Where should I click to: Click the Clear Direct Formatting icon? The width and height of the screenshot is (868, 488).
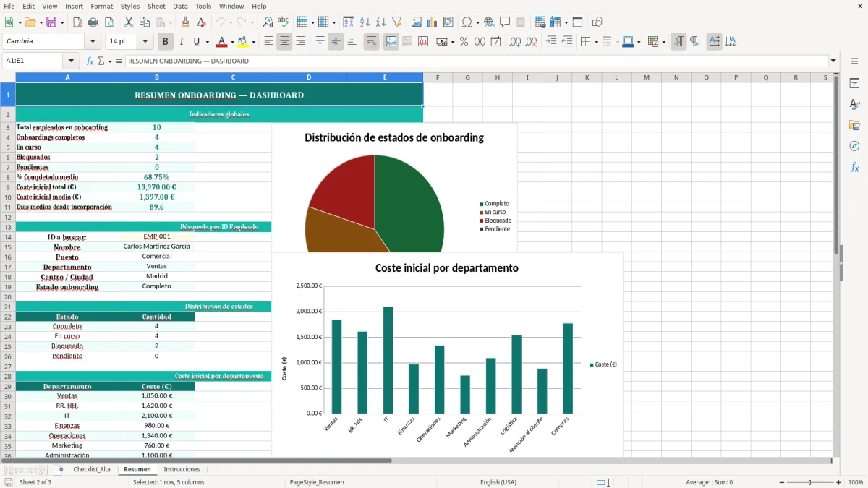coord(202,22)
